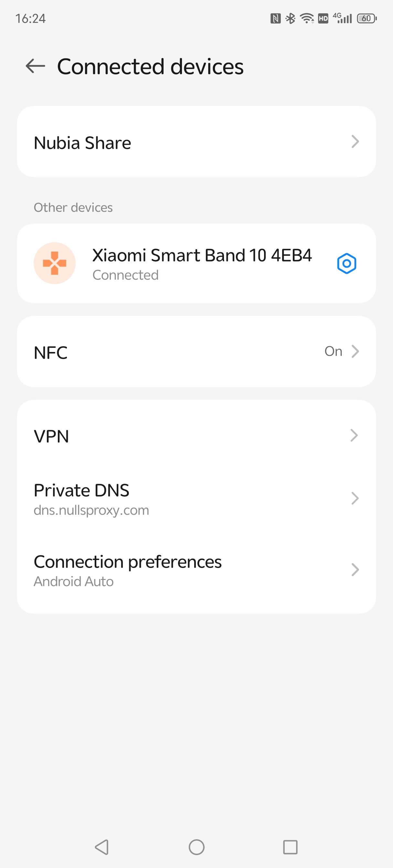The height and width of the screenshot is (868, 393).
Task: Open recent apps square button
Action: pyautogui.click(x=290, y=847)
